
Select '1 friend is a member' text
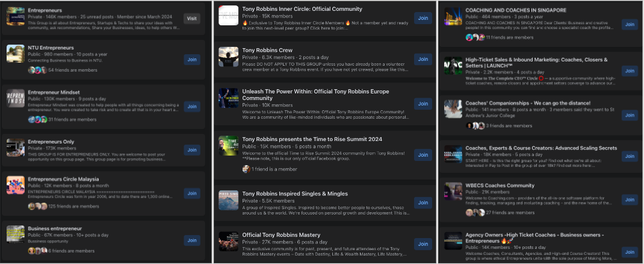click(274, 169)
